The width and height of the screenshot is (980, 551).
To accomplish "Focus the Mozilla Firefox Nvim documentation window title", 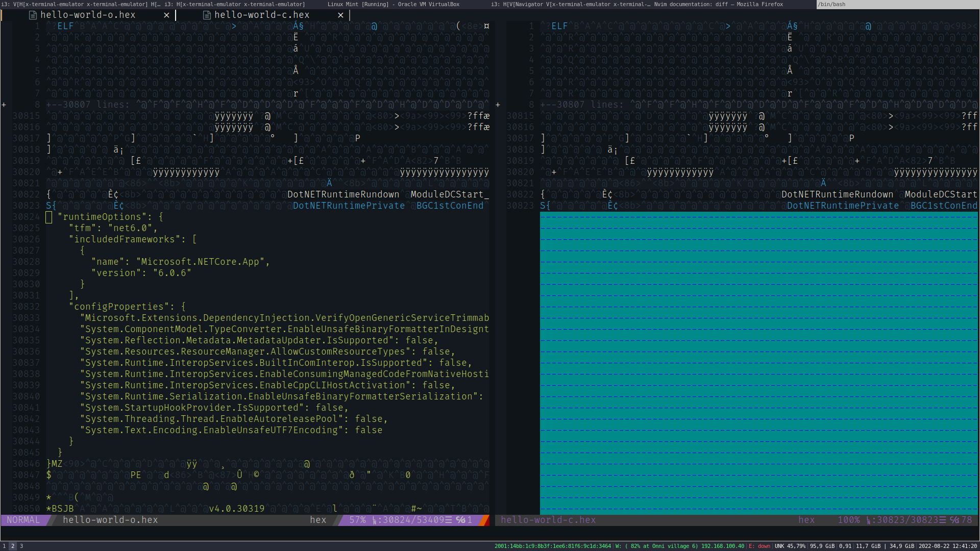I will [x=718, y=4].
